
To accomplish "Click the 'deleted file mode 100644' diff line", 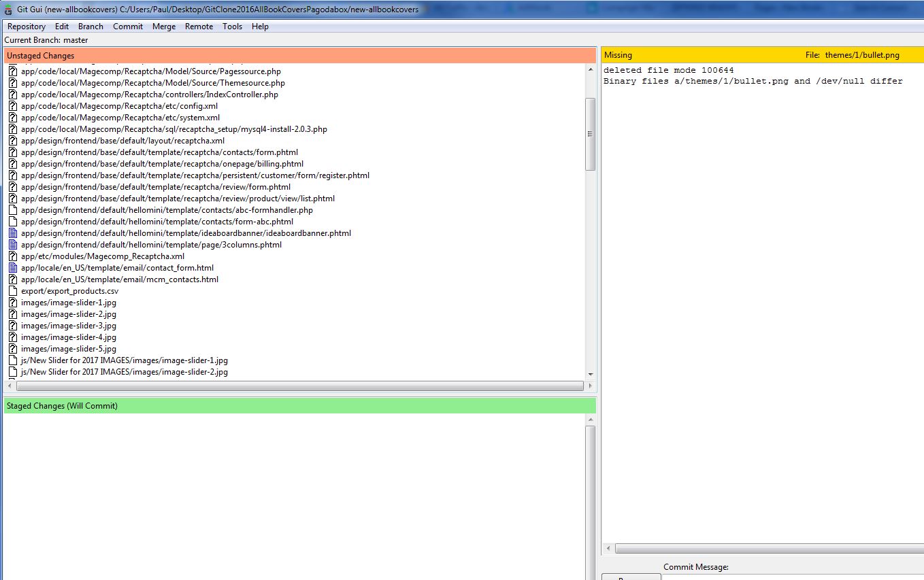I will (x=668, y=71).
